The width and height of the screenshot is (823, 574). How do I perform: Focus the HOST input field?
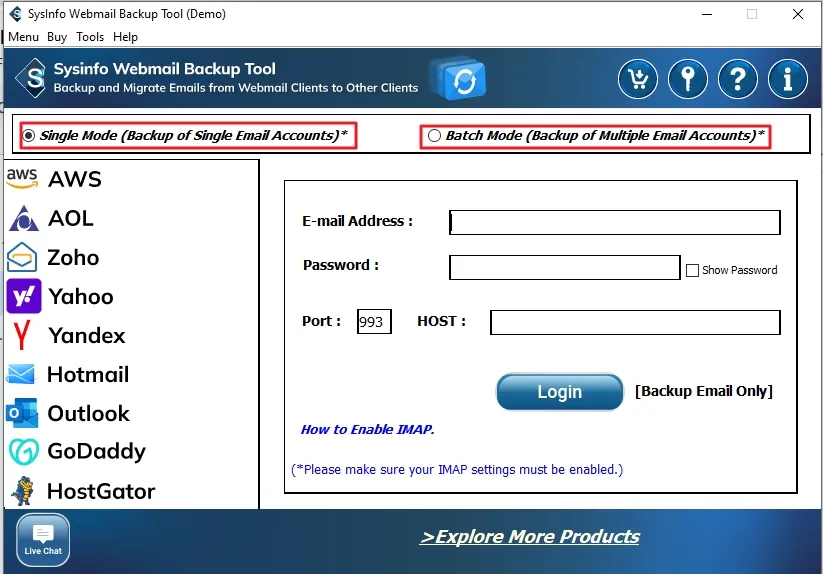[635, 322]
